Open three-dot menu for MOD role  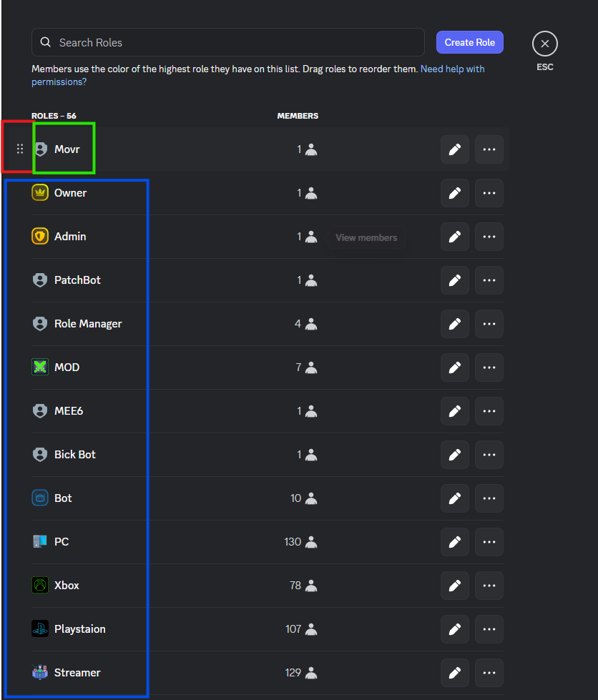[x=489, y=368]
